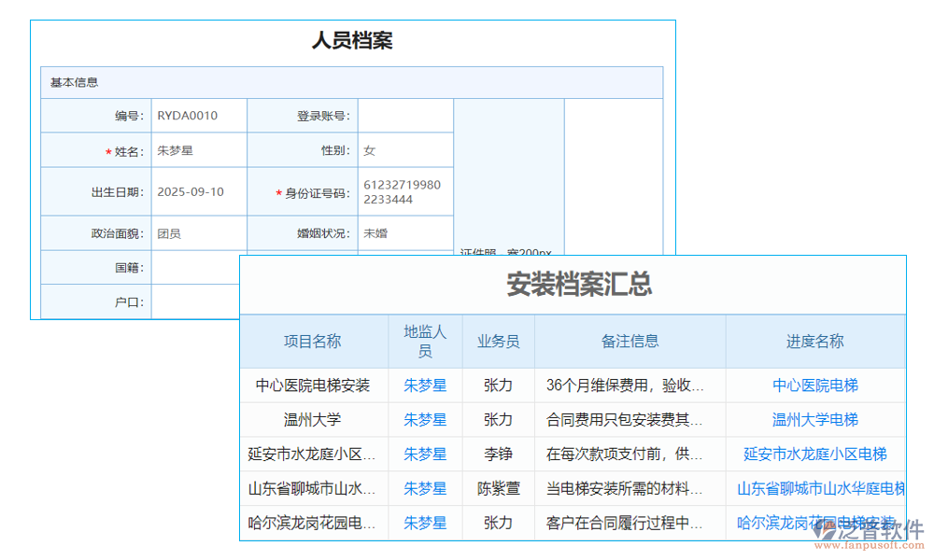Open 延安市水龙庭小区电梯 progress link
Image resolution: width=934 pixels, height=560 pixels.
point(814,454)
